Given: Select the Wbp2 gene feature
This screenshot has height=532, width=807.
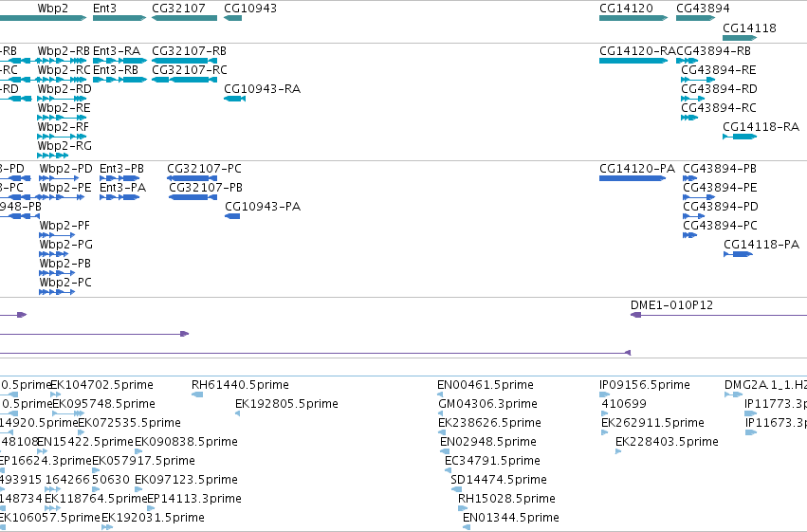Looking at the screenshot, I should coord(43,18).
